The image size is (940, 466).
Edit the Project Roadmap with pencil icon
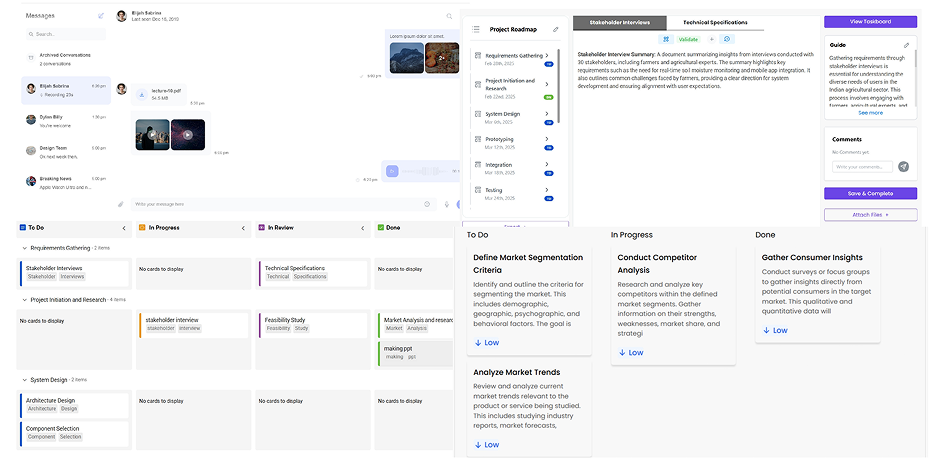556,29
